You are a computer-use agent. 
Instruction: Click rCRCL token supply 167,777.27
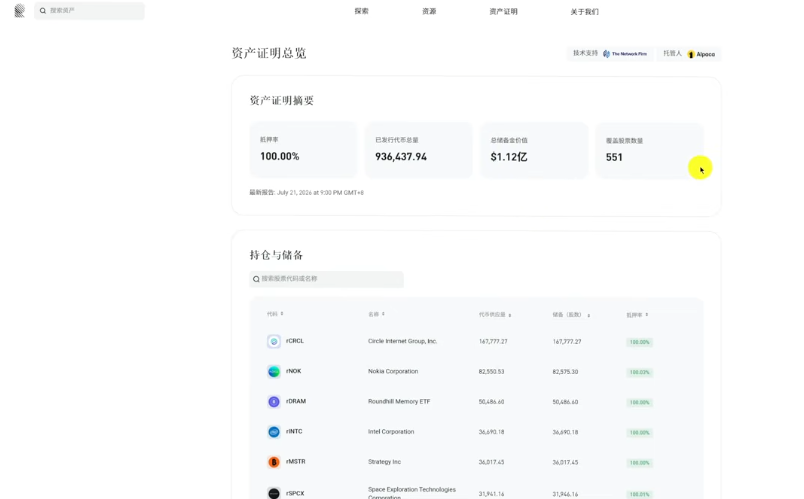tap(493, 342)
